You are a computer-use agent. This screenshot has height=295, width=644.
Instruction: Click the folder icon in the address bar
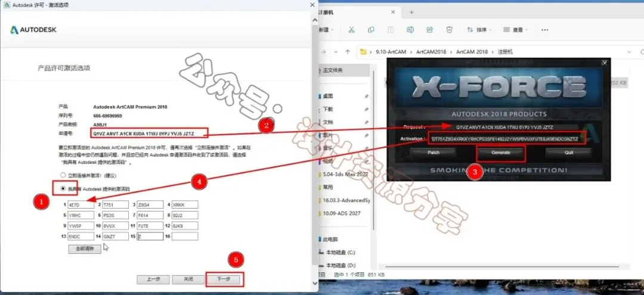[363, 52]
